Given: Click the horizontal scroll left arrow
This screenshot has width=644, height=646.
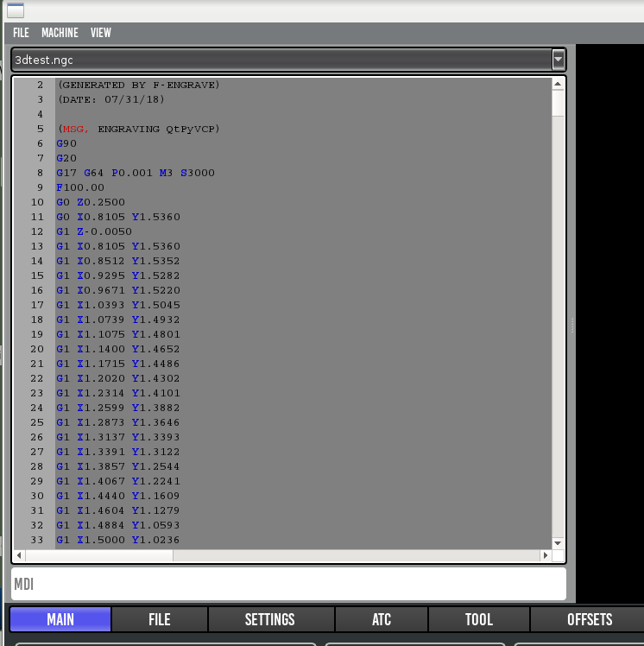Looking at the screenshot, I should tap(19, 555).
